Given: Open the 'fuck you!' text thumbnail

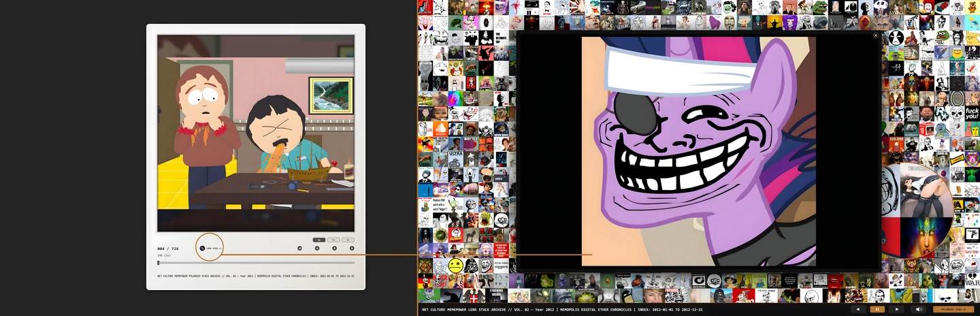Looking at the screenshot, I should pos(972,113).
